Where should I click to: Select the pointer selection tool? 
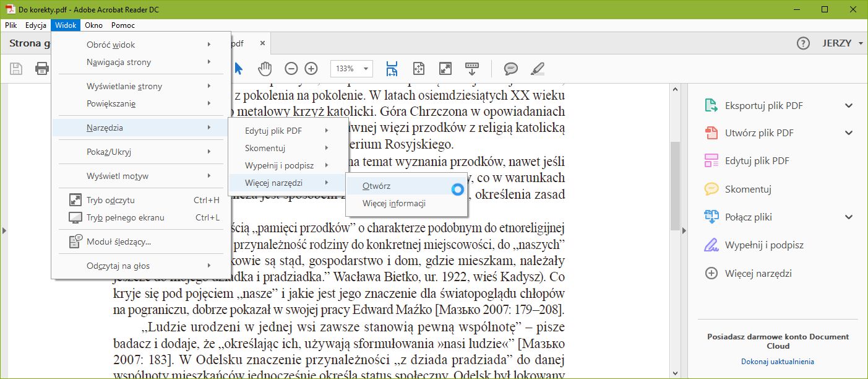coord(238,68)
